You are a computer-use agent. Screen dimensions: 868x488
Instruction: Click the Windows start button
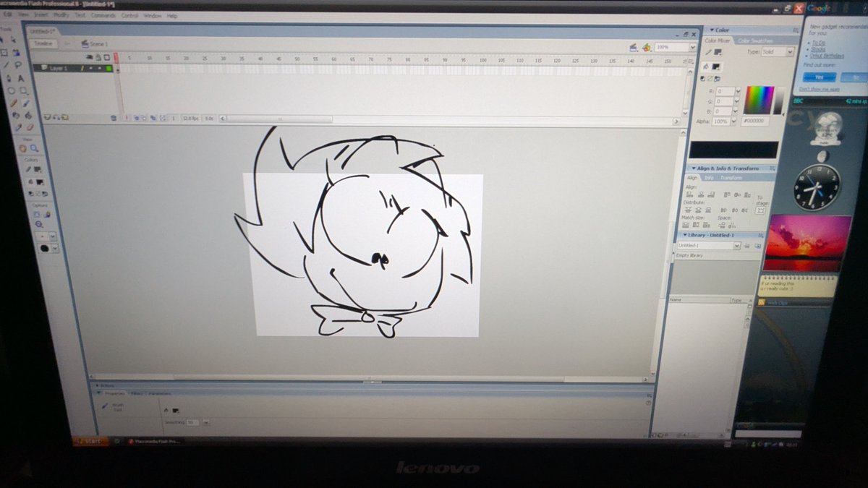(90, 440)
